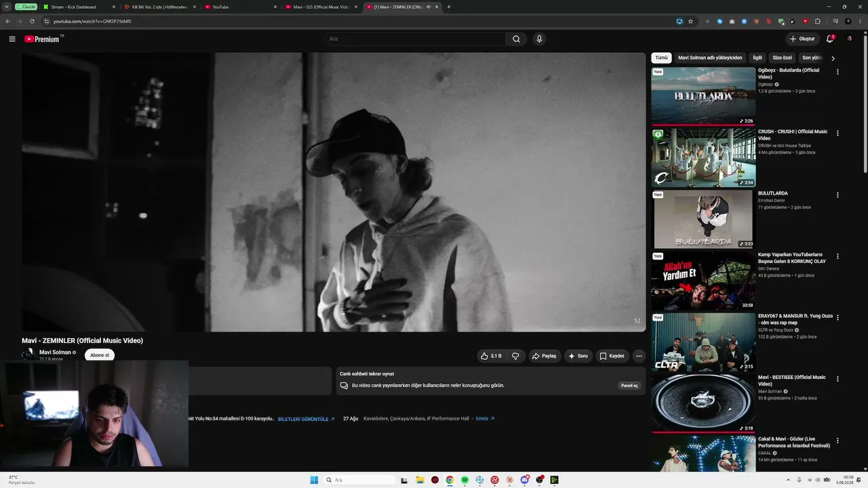The width and height of the screenshot is (868, 488).
Task: Open the Mavi Solman channel name
Action: coord(55,352)
